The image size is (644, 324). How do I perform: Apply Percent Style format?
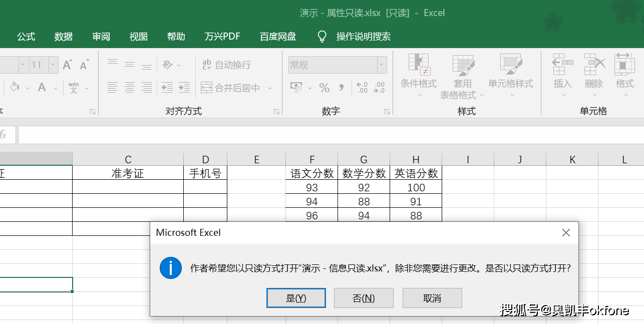tap(324, 88)
